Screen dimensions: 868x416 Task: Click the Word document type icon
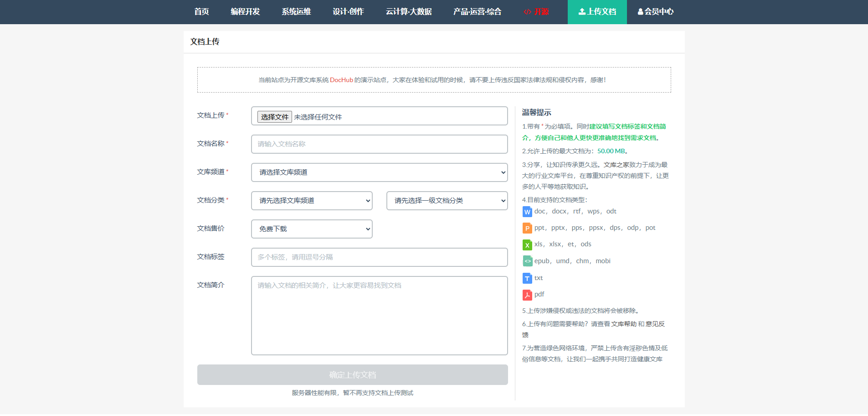tap(527, 212)
